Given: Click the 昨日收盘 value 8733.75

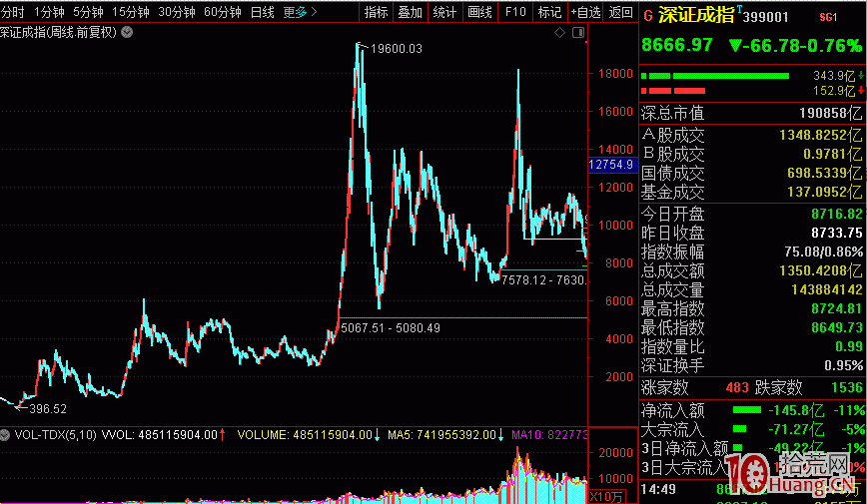Looking at the screenshot, I should pos(837,233).
